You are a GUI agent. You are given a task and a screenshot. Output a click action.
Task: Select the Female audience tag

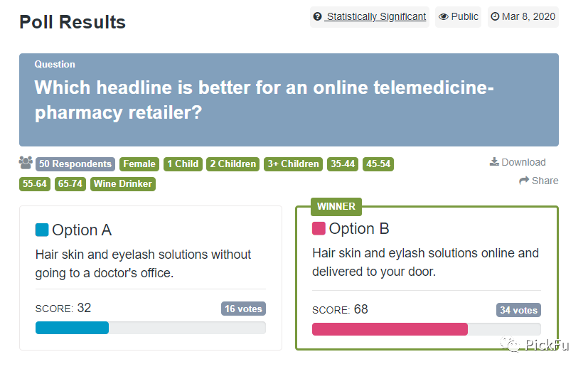click(139, 164)
